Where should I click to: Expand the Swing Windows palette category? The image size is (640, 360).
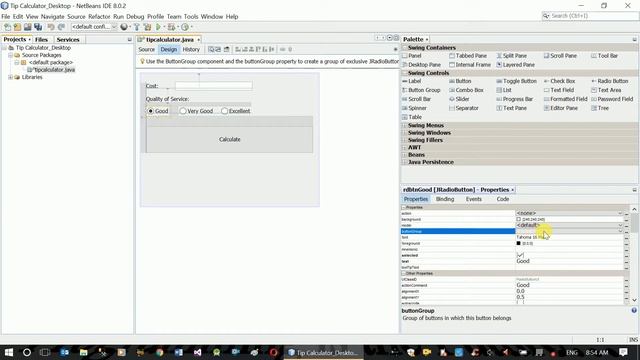pos(404,133)
